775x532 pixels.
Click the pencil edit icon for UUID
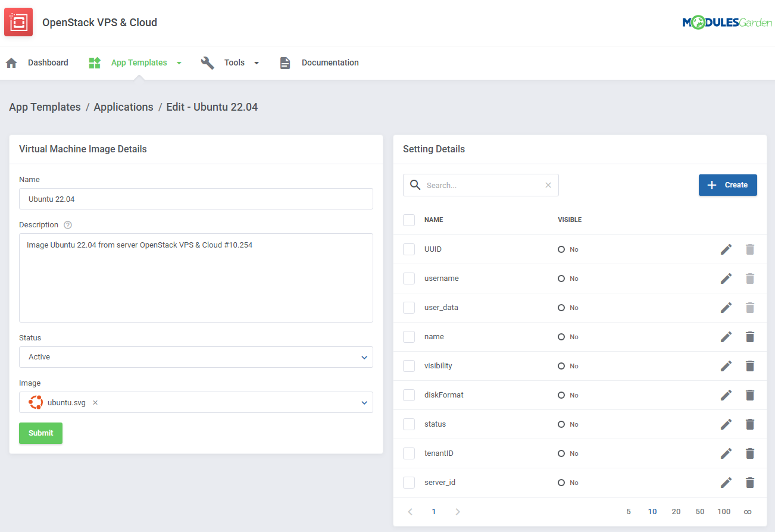tap(726, 249)
